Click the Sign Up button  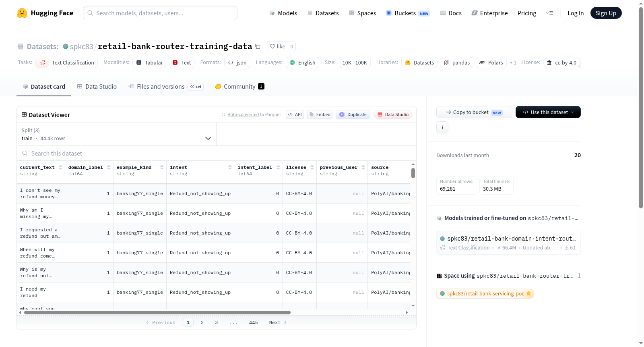(606, 13)
